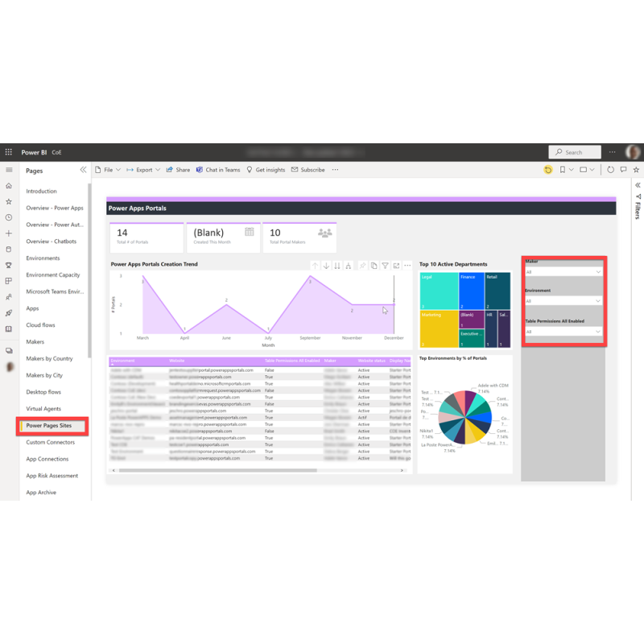This screenshot has width=644, height=644.
Task: Open the Comments speech bubble icon
Action: pyautogui.click(x=623, y=170)
